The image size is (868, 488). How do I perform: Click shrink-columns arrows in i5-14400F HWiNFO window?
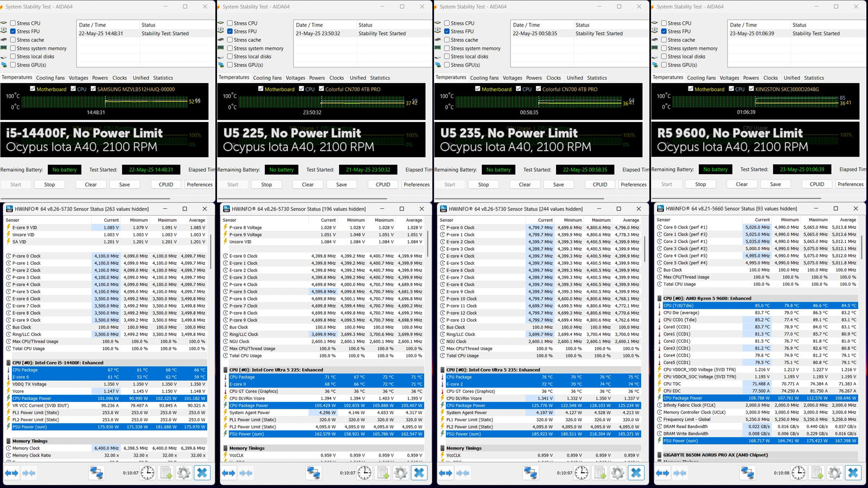coord(29,473)
